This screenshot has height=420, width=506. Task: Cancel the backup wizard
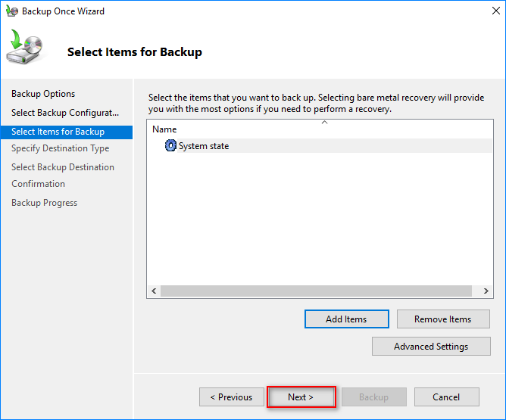coord(447,397)
